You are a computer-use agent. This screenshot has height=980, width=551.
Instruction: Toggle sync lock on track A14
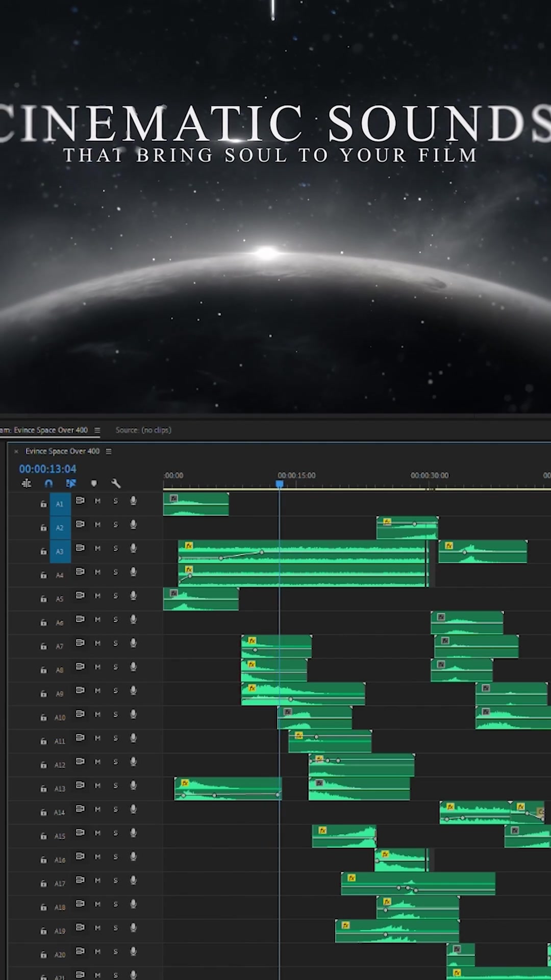pyautogui.click(x=80, y=808)
